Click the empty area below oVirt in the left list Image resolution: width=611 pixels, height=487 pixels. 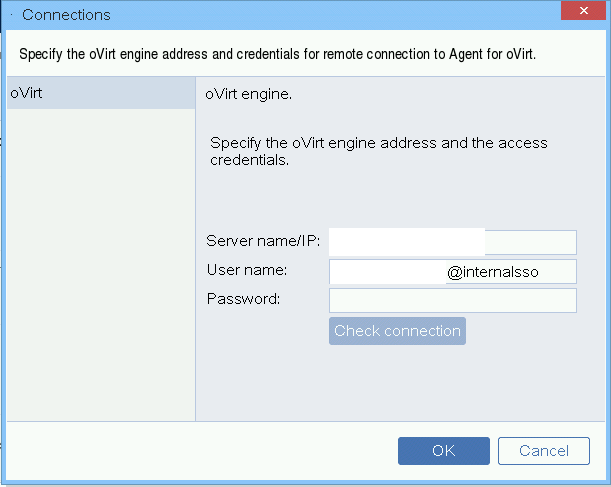click(x=100, y=260)
